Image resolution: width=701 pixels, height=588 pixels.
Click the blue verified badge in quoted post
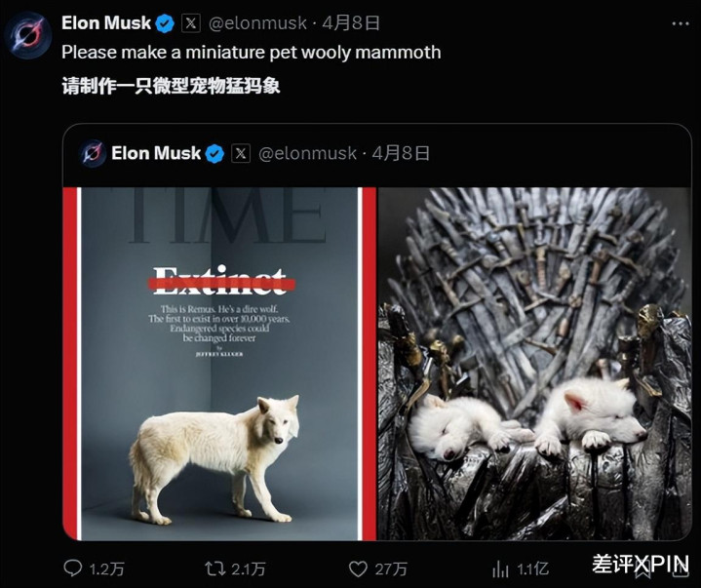point(214,153)
